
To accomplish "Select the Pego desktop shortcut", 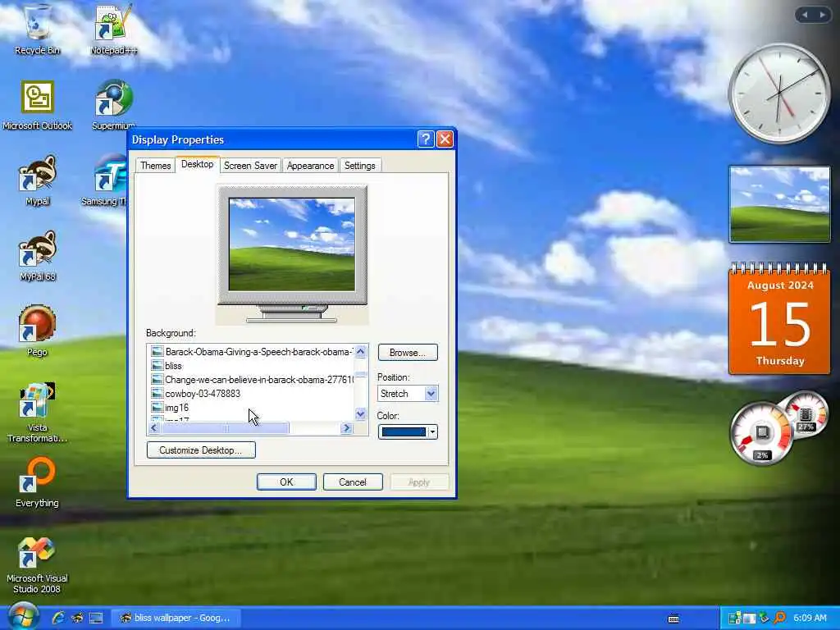I will coord(37,331).
